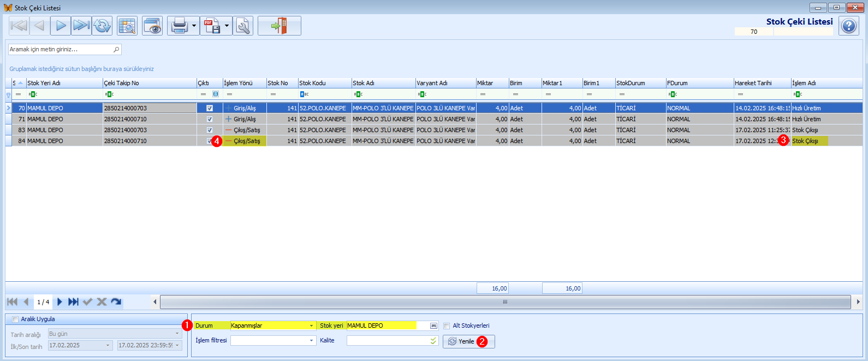Click the Hareket Tarihi column header
The height and width of the screenshot is (361, 868).
tap(762, 83)
